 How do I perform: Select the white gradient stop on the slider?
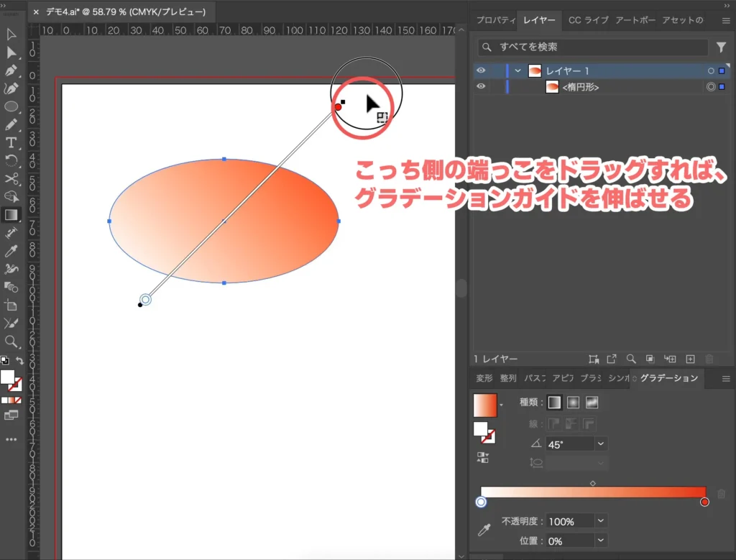480,500
